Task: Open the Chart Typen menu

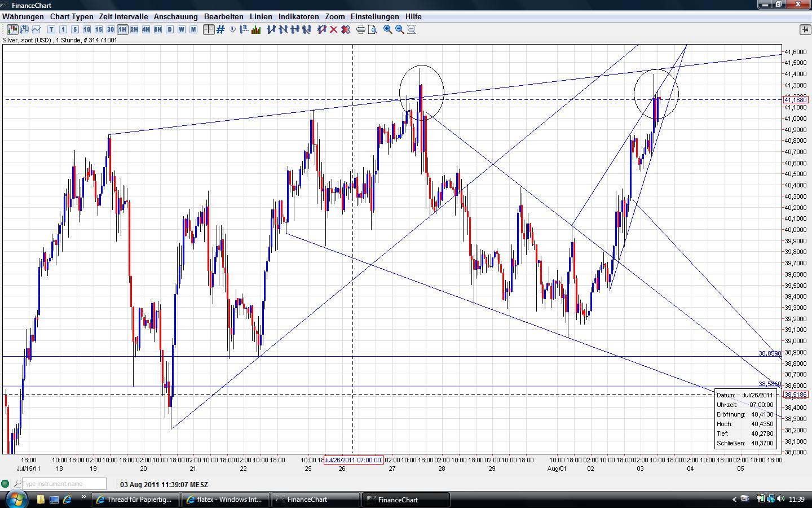Action: [x=72, y=17]
